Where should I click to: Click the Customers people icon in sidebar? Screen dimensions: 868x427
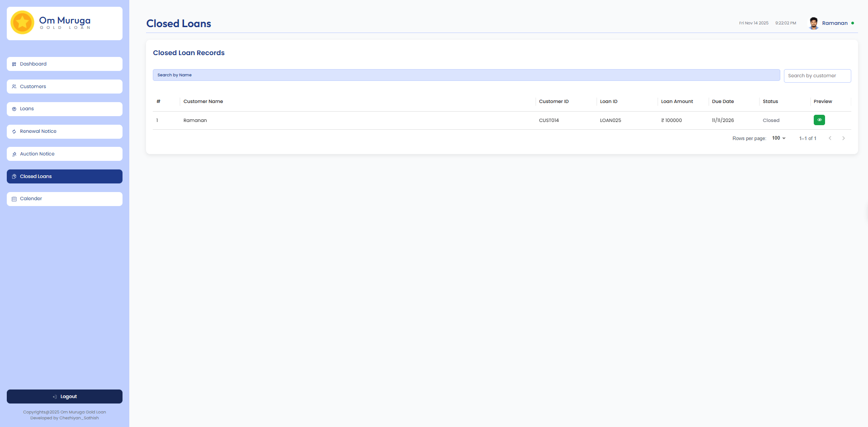pos(14,87)
